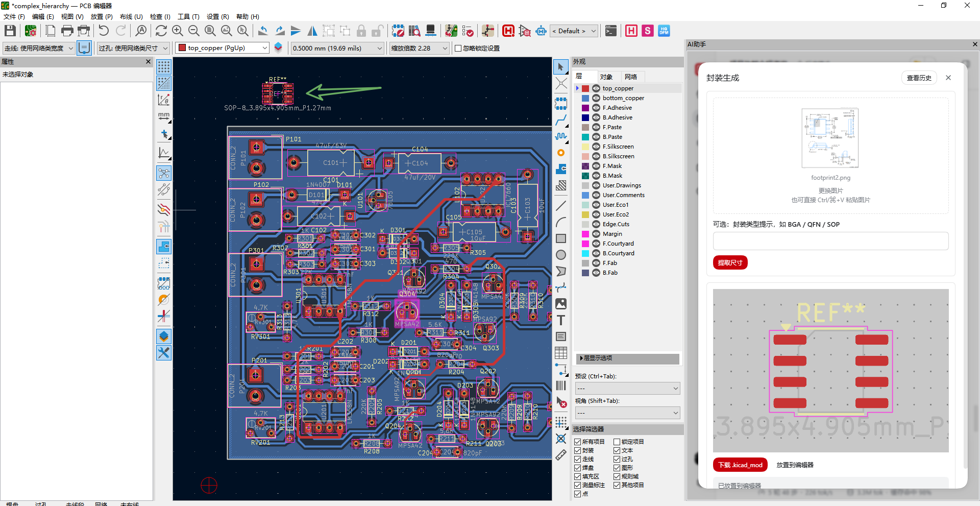Viewport: 980px width, 506px height.
Task: Click the Find text icon
Action: (141, 31)
